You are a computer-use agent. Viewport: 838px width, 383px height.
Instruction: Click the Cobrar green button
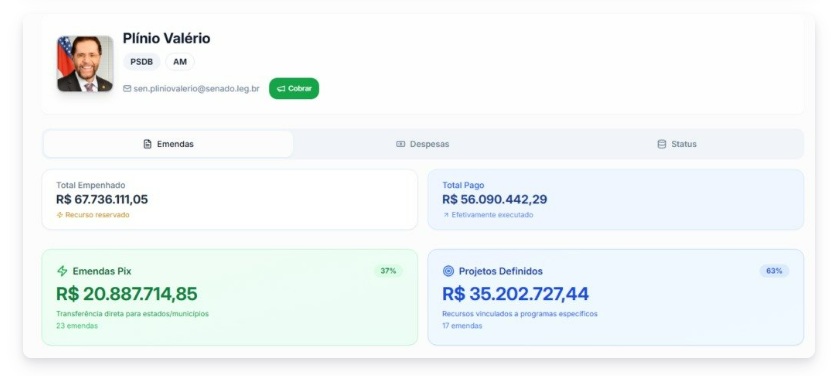(x=294, y=89)
